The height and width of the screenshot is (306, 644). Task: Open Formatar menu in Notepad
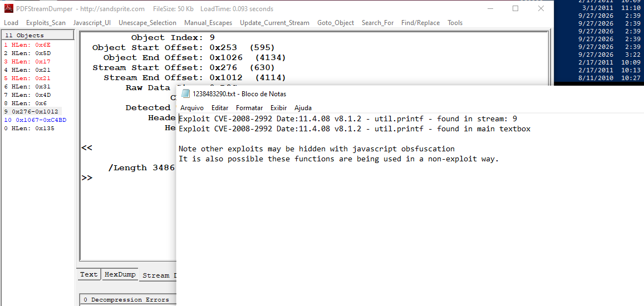coord(249,108)
